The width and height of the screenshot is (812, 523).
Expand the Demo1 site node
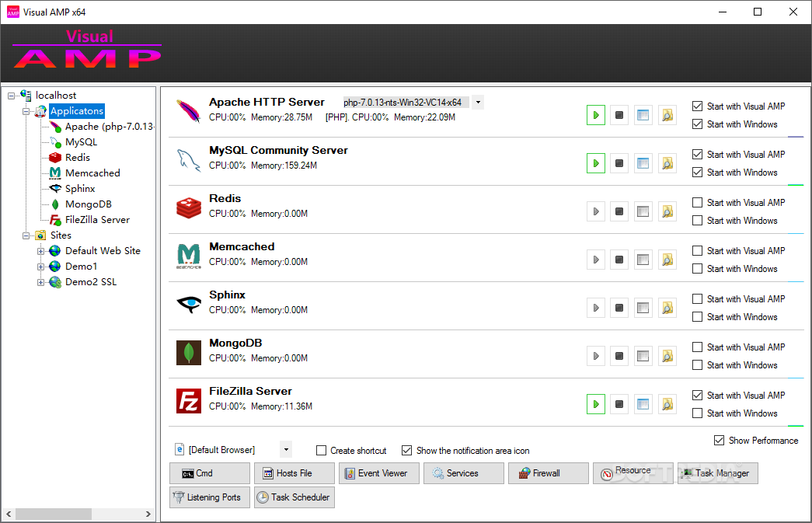point(41,267)
